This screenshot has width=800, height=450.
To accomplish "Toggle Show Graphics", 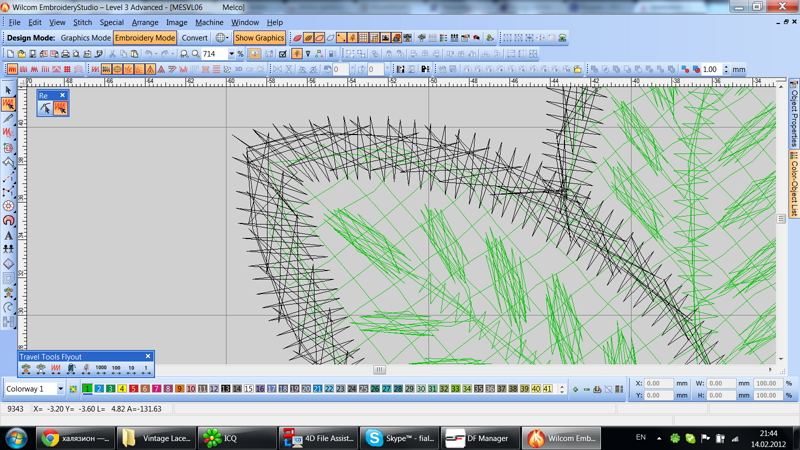I will (259, 38).
